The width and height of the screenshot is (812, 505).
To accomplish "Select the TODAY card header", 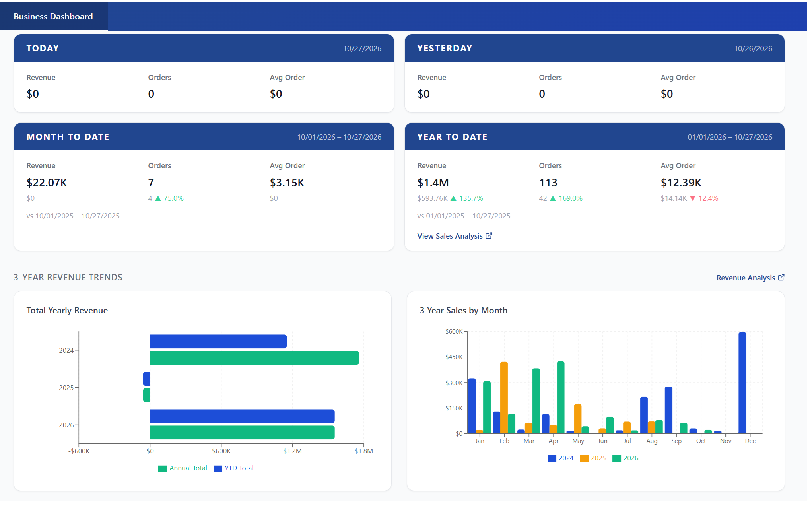I will 204,48.
